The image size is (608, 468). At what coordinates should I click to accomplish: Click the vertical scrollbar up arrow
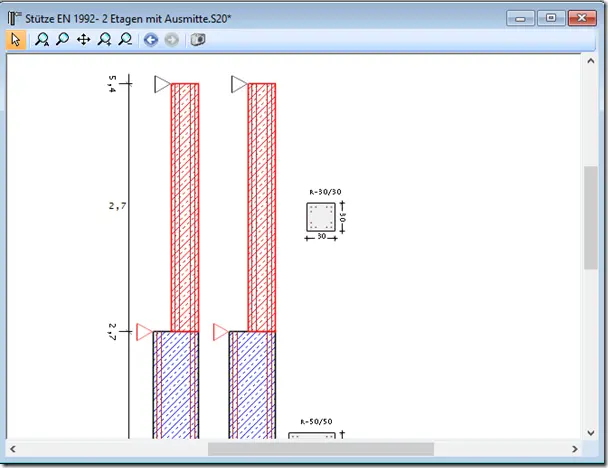coord(591,61)
